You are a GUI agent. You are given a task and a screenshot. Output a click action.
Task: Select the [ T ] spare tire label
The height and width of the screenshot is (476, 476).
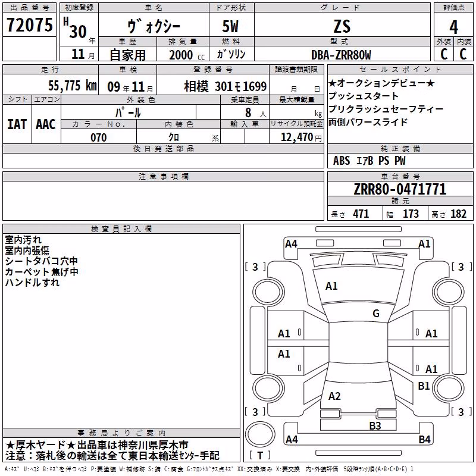click(x=260, y=455)
